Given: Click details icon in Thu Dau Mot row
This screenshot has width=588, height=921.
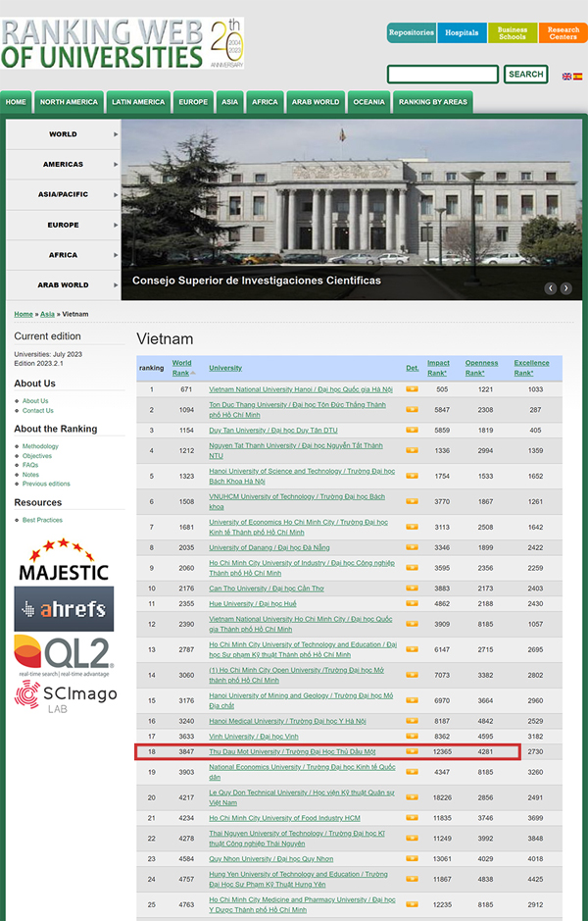Looking at the screenshot, I should pyautogui.click(x=413, y=751).
